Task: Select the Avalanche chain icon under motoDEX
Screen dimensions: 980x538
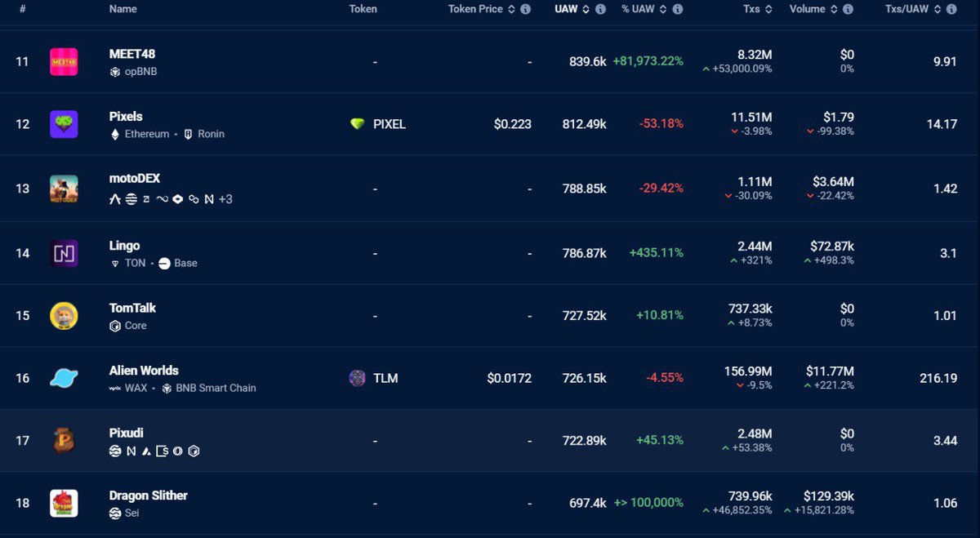Action: 115,198
